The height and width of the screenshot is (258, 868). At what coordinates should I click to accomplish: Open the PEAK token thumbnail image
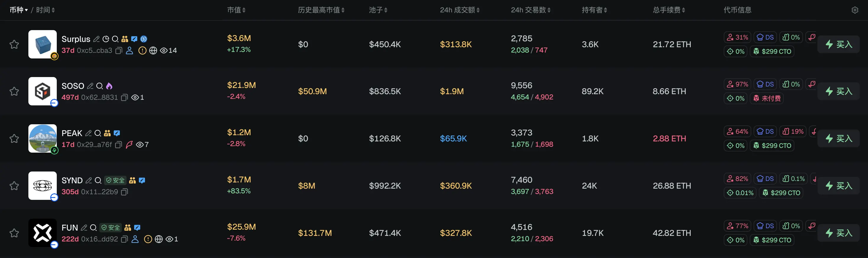click(43, 138)
